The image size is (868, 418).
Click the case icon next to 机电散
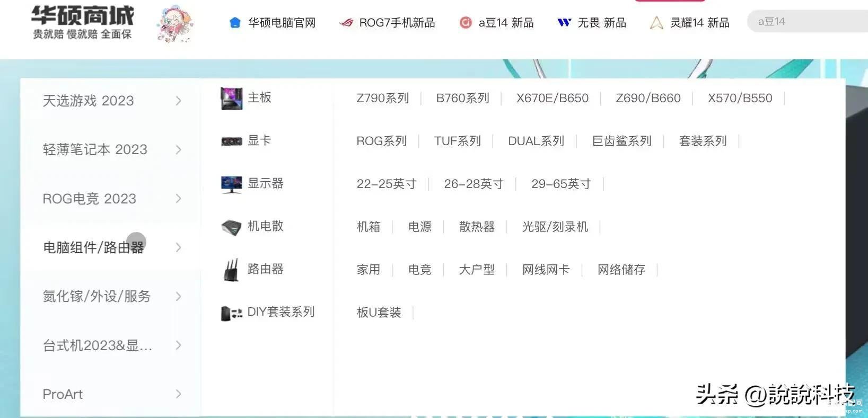pyautogui.click(x=231, y=227)
